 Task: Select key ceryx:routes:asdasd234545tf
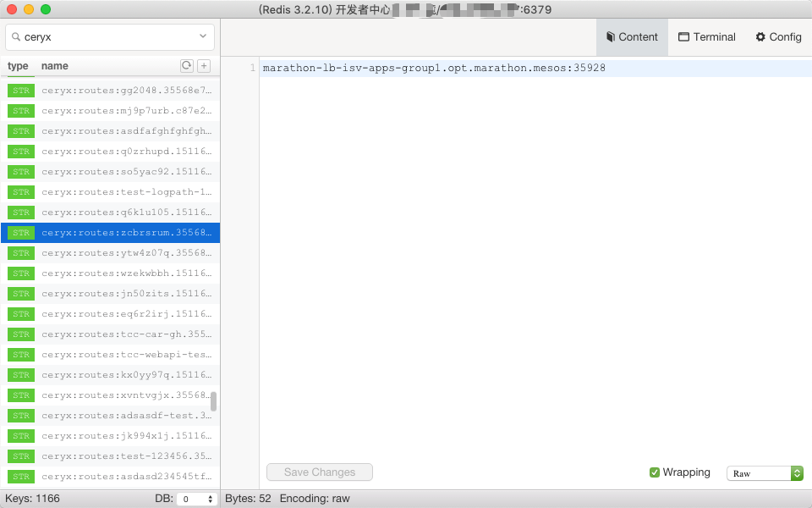pos(110,477)
